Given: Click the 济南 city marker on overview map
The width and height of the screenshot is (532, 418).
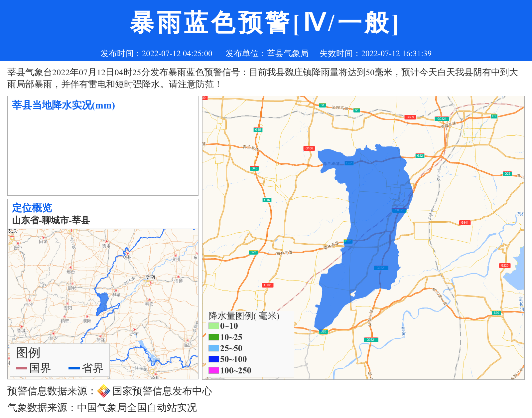Looking at the screenshot, I should pyautogui.click(x=150, y=283).
